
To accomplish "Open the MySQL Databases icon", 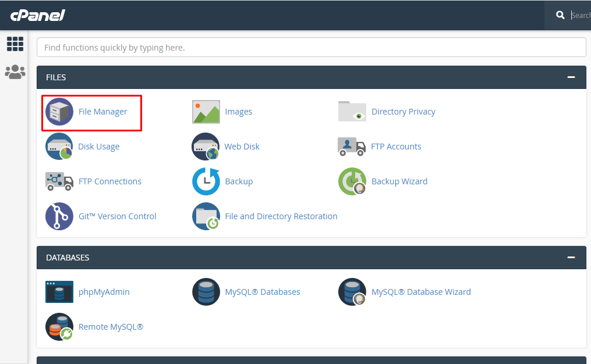I will (206, 292).
